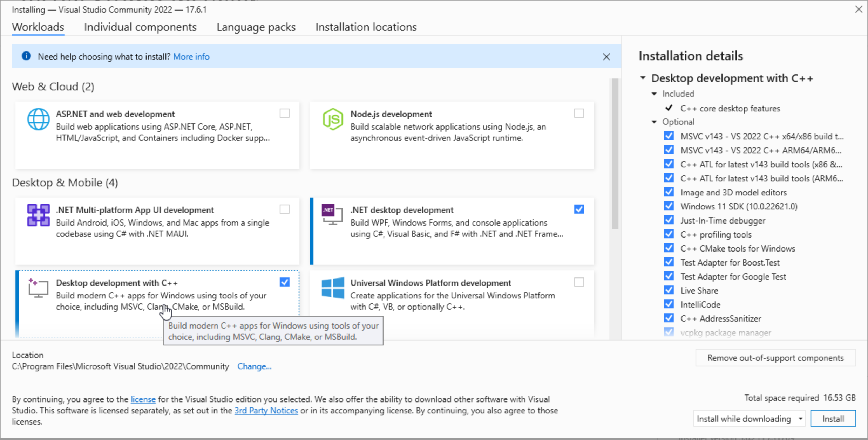Open the Install while downloading dropdown
This screenshot has height=440, width=868.
point(749,419)
